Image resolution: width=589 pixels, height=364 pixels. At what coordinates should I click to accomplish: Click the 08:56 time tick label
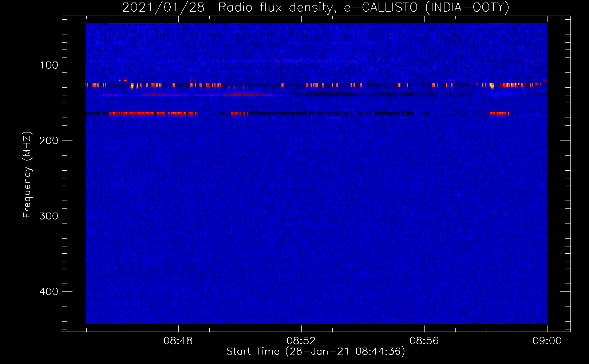[x=424, y=341]
